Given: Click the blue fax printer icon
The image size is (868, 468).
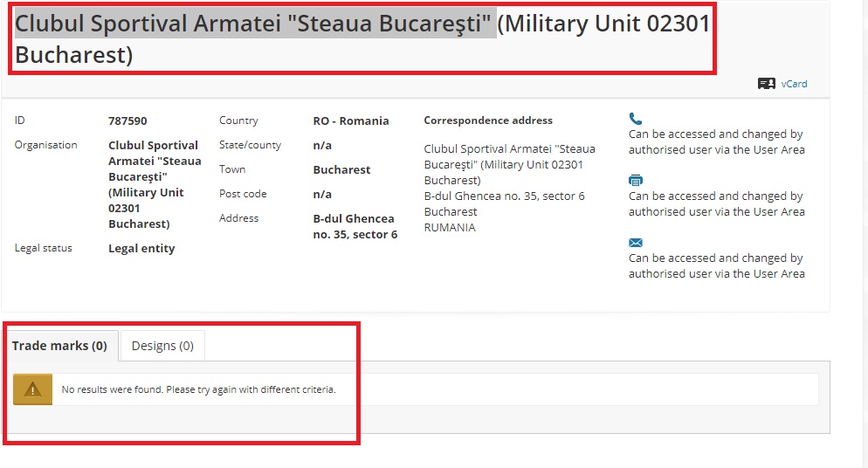Looking at the screenshot, I should tap(636, 181).
